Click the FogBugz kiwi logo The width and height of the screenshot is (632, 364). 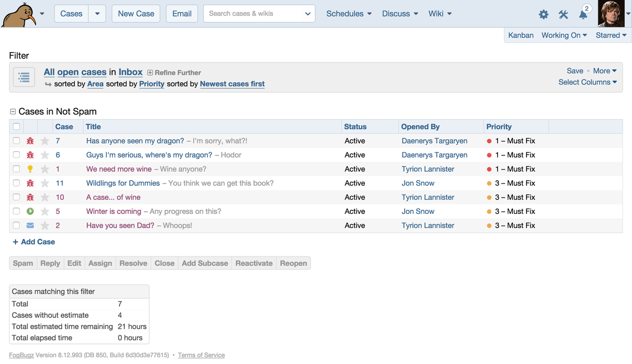pyautogui.click(x=19, y=14)
